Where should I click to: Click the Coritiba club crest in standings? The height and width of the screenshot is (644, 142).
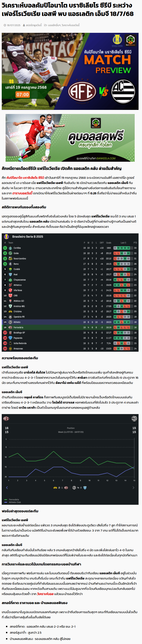click(11, 248)
